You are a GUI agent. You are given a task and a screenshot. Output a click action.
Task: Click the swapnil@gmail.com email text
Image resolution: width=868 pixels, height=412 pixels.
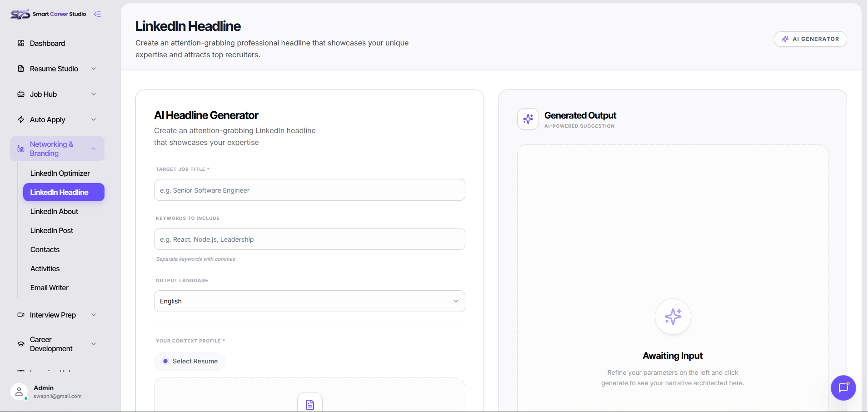[58, 396]
